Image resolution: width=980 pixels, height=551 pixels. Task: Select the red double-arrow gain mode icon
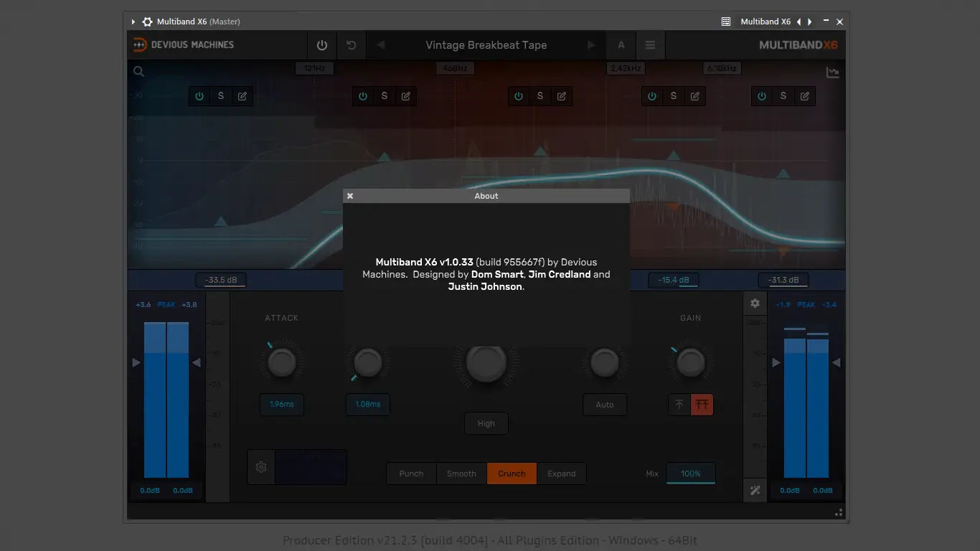tap(702, 405)
